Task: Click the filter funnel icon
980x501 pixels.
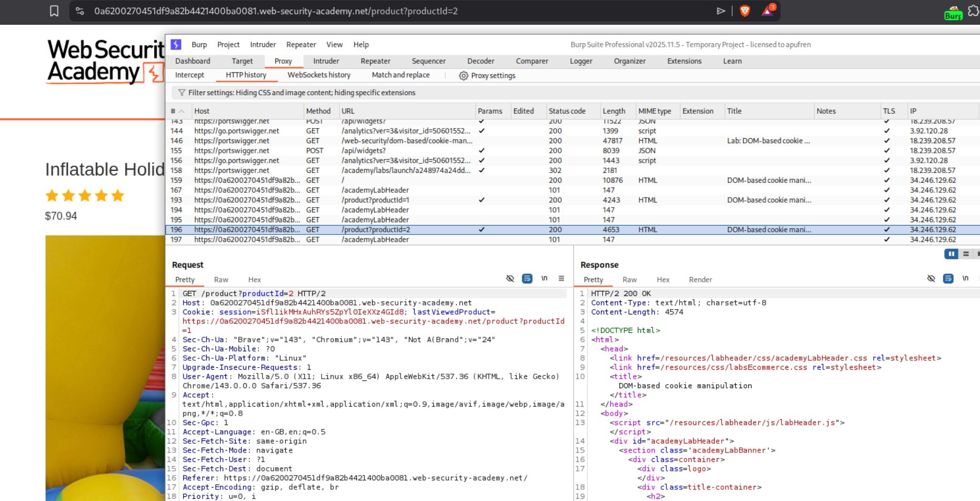Action: pyautogui.click(x=182, y=93)
